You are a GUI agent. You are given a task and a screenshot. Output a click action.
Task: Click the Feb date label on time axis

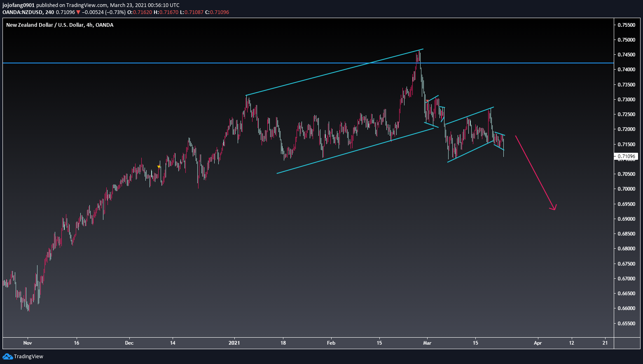pyautogui.click(x=331, y=343)
